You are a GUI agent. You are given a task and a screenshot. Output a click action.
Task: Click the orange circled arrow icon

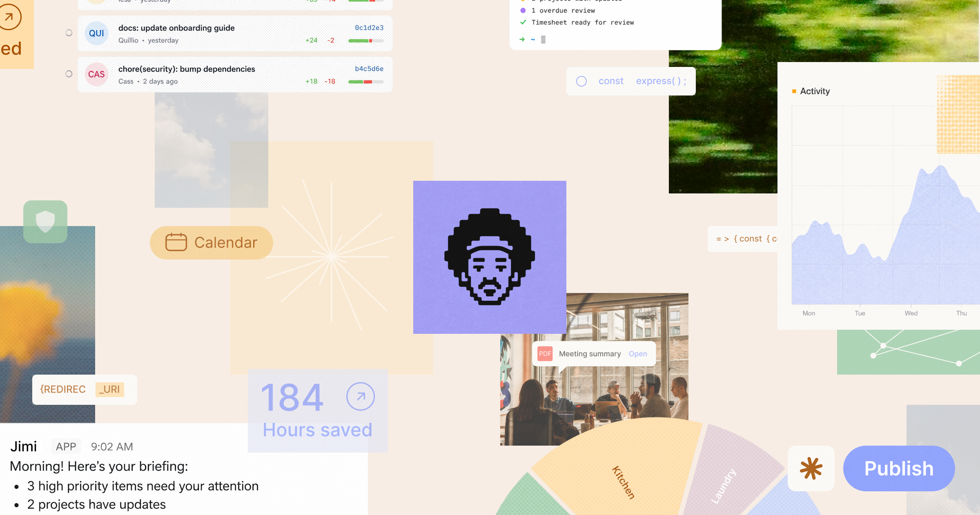(8, 17)
